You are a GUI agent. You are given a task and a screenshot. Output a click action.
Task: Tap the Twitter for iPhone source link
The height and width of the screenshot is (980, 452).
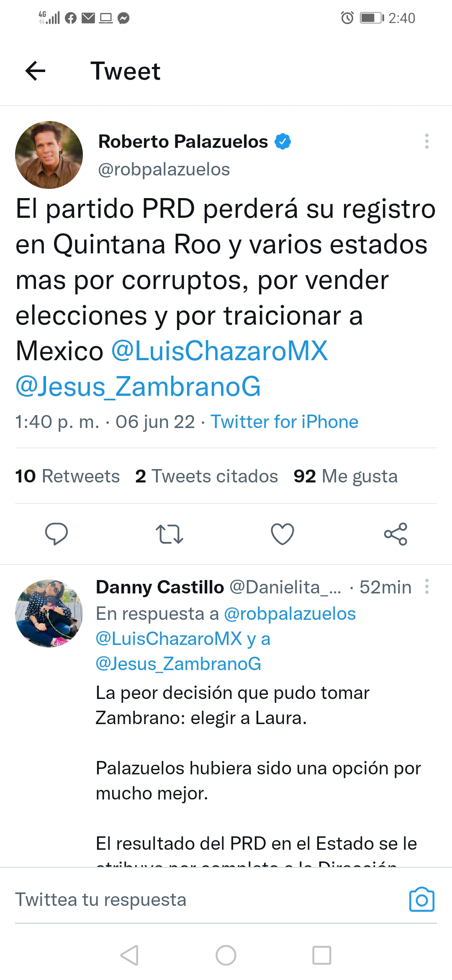[285, 422]
